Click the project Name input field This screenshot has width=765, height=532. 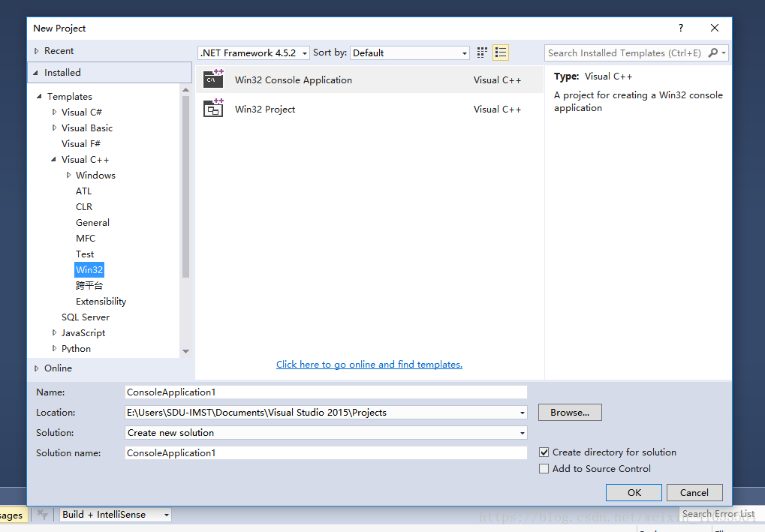(326, 392)
